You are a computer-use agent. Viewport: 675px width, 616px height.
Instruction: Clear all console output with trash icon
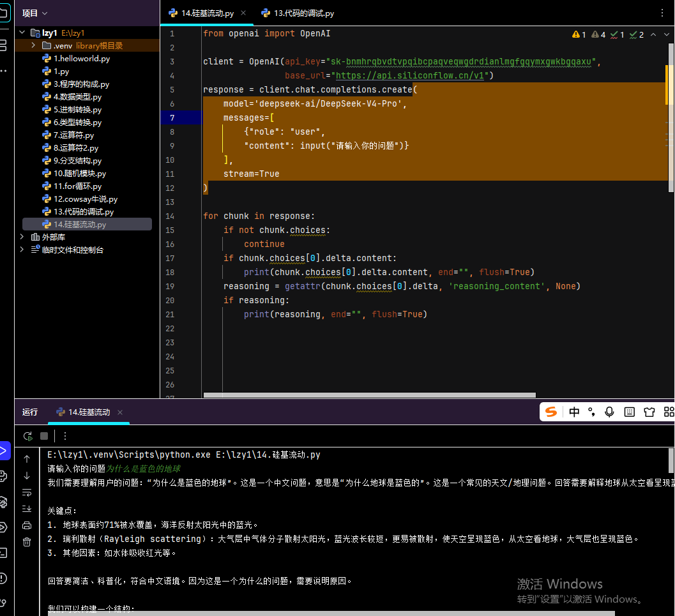27,542
